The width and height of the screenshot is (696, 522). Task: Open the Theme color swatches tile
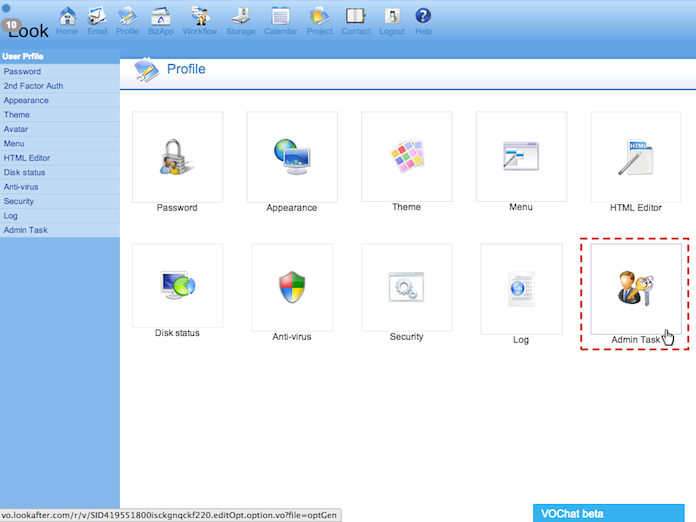(x=407, y=156)
